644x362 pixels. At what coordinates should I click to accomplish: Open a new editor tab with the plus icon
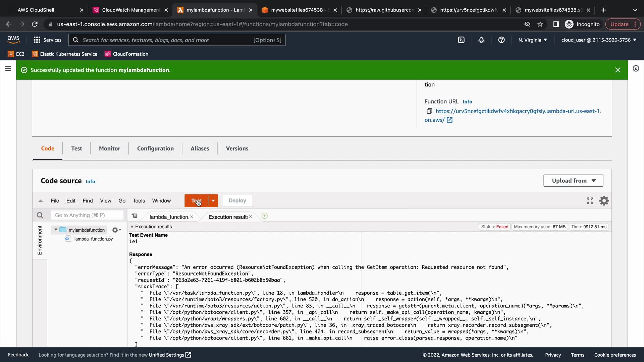pos(264,216)
